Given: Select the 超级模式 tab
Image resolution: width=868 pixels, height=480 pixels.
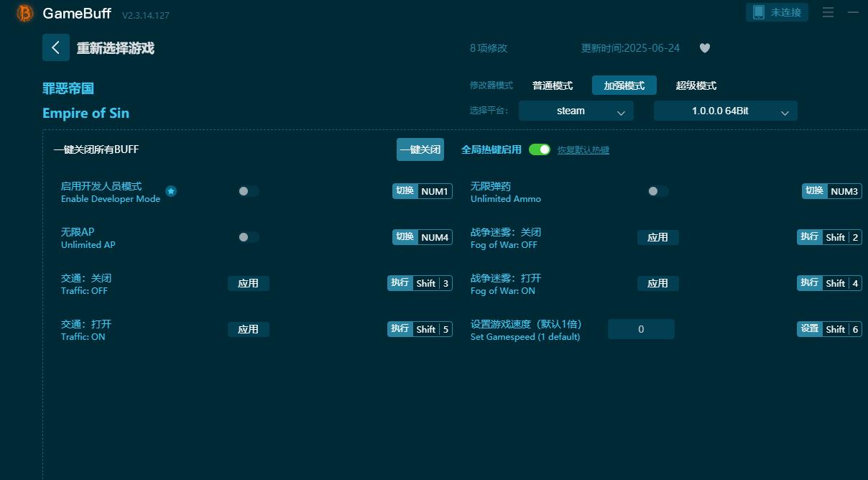Looking at the screenshot, I should coord(696,85).
